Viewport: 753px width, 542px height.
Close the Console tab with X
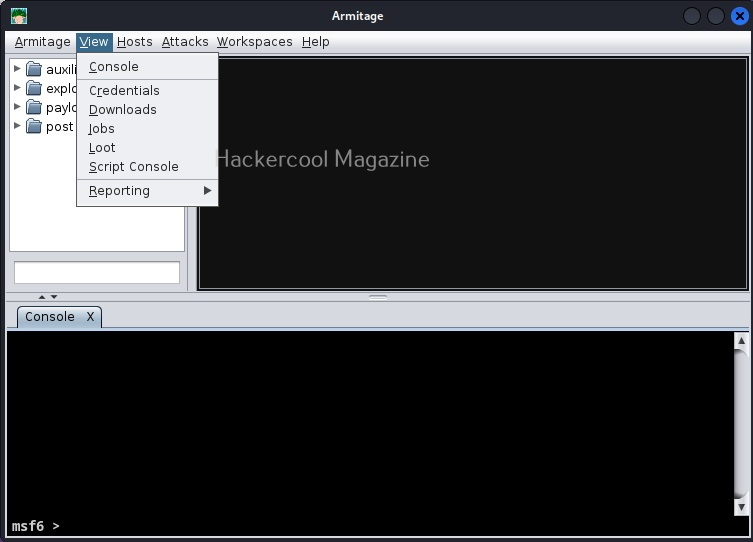pos(90,317)
